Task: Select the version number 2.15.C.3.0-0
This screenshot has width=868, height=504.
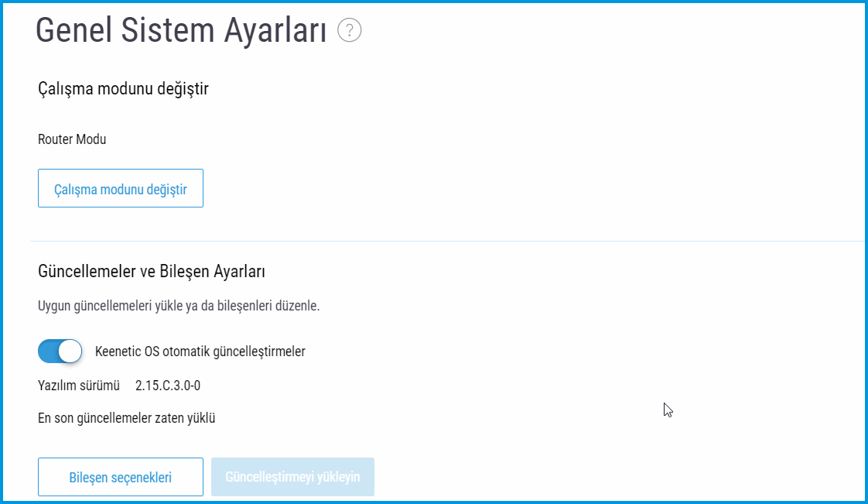Action: 168,386
